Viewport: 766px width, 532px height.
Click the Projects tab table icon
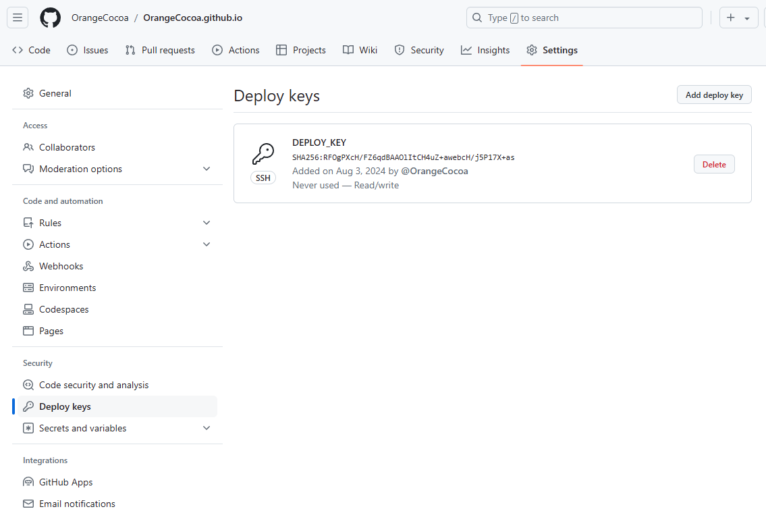281,50
